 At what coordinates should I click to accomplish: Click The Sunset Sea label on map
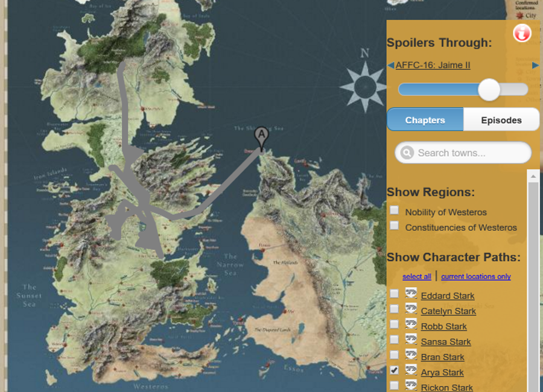(x=29, y=296)
